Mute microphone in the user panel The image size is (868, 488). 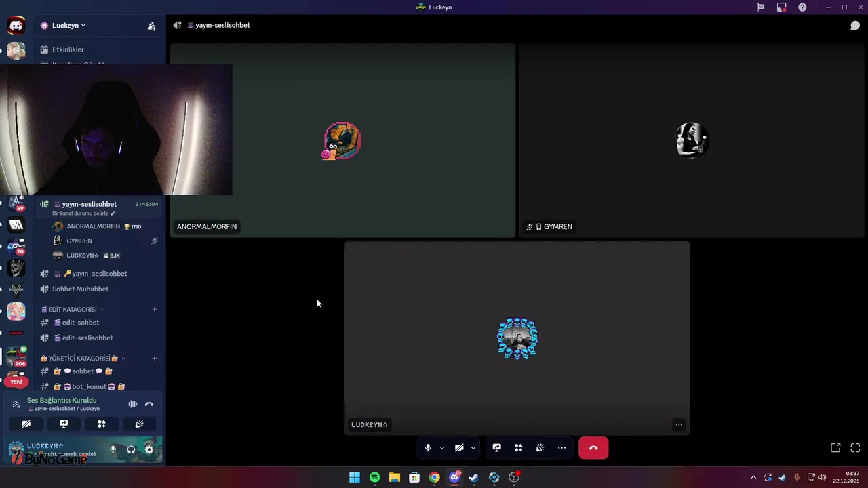click(x=113, y=449)
